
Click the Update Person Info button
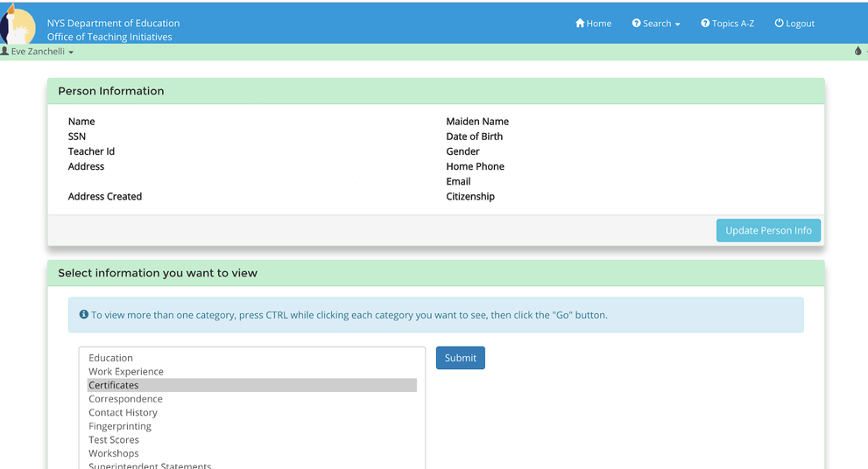pyautogui.click(x=768, y=230)
